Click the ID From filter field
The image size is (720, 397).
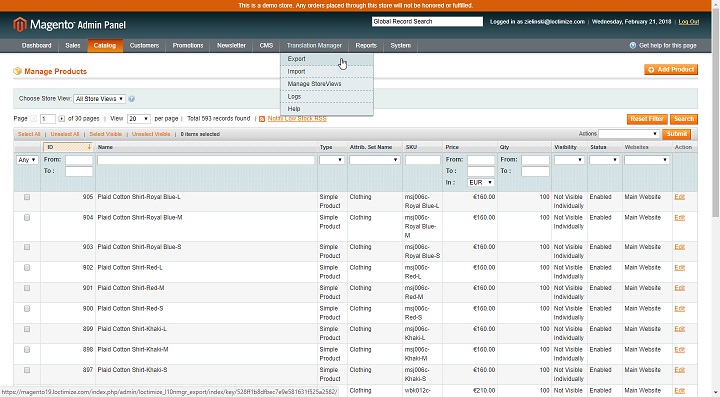(79, 160)
